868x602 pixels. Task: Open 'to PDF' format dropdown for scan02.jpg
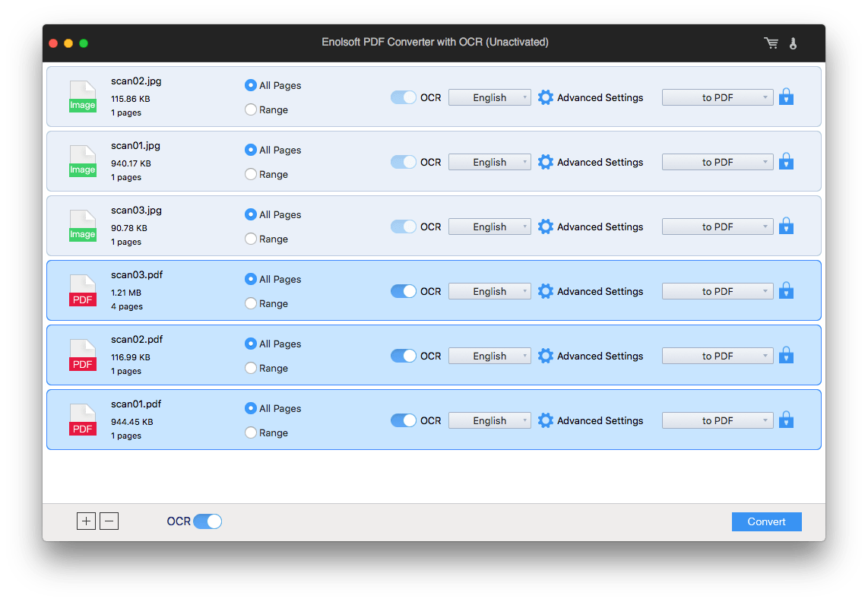pyautogui.click(x=718, y=97)
